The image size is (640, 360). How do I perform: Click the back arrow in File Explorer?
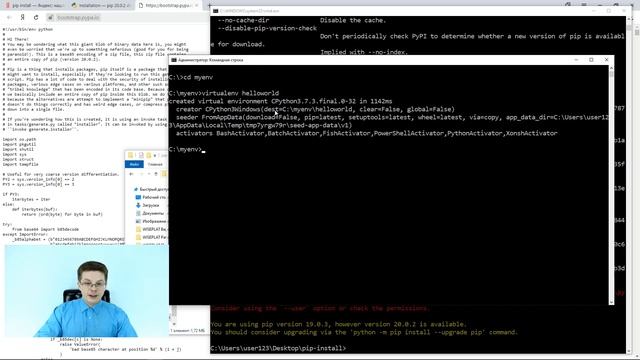(131, 174)
